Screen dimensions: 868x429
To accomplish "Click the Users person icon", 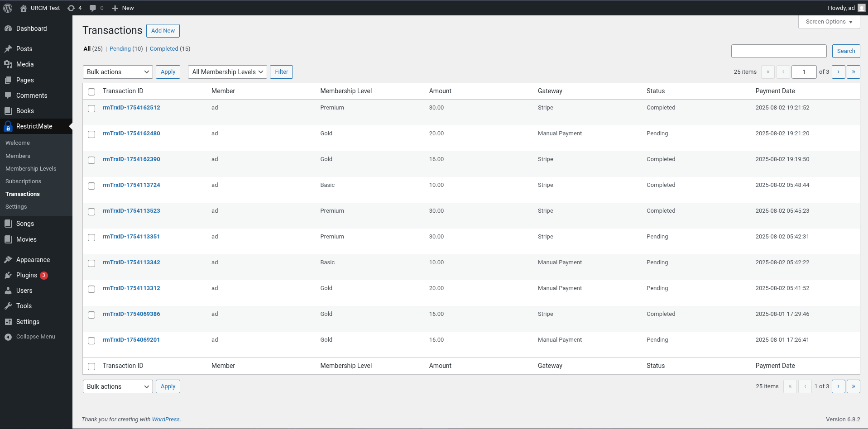I will click(8, 291).
